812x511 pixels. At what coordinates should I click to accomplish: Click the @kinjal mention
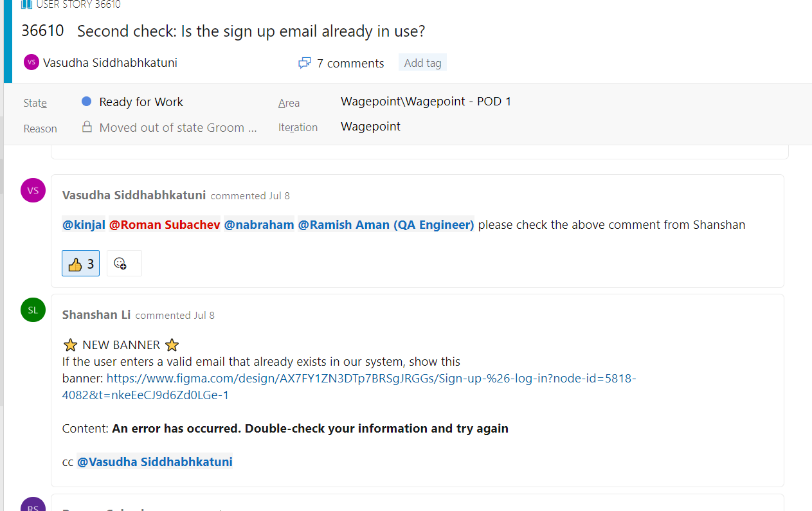tap(84, 225)
